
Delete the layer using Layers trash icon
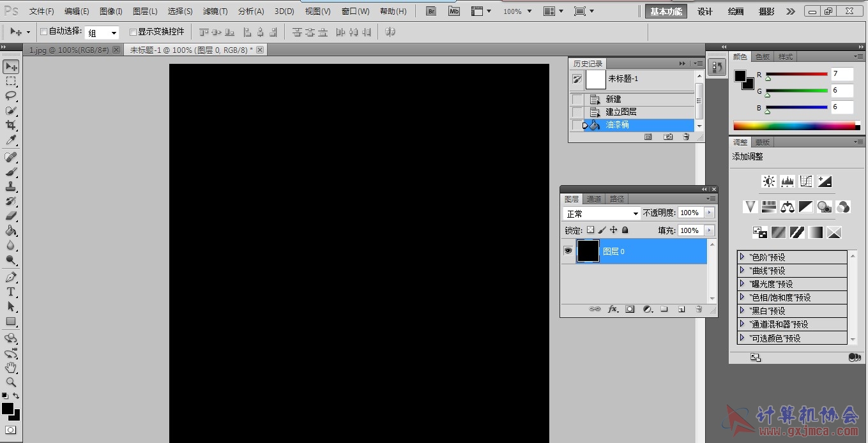click(x=699, y=309)
